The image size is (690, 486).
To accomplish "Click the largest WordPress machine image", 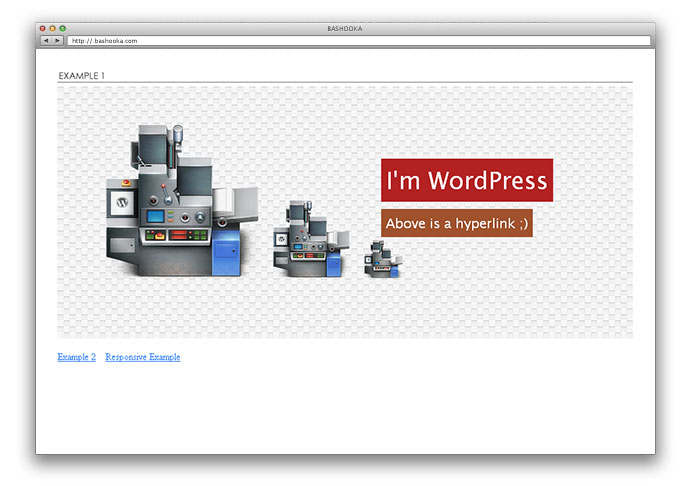I will point(182,201).
